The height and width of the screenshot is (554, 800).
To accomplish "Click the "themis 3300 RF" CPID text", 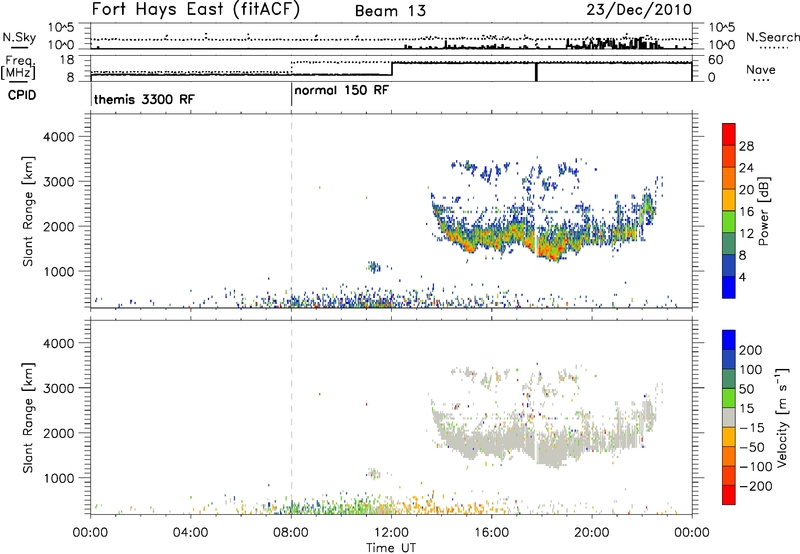I will point(144,99).
